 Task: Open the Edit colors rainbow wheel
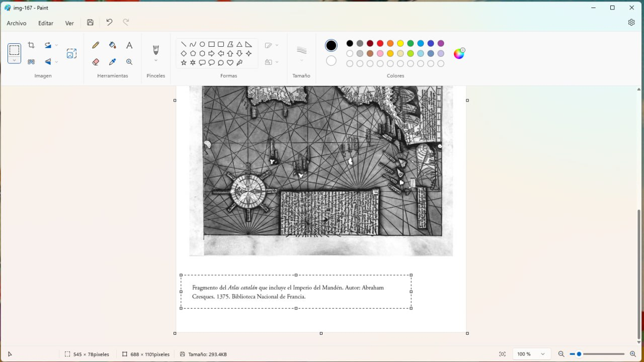click(x=459, y=53)
